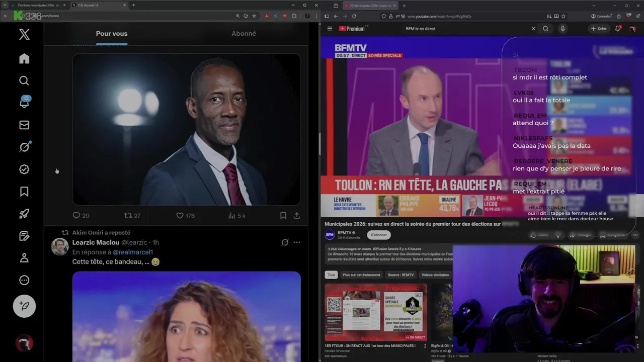Open More options circle icon in X sidebar
This screenshot has width=644, height=362.
[24, 280]
